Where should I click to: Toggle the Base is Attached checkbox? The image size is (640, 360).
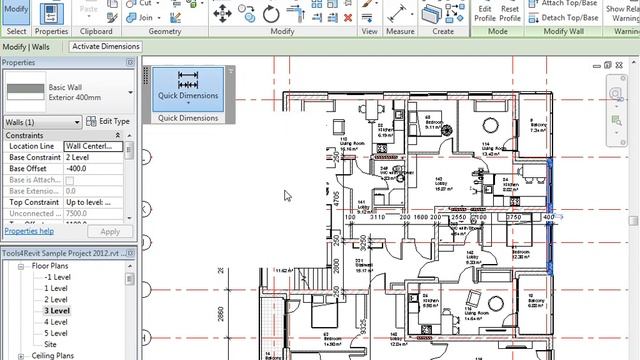pos(70,180)
